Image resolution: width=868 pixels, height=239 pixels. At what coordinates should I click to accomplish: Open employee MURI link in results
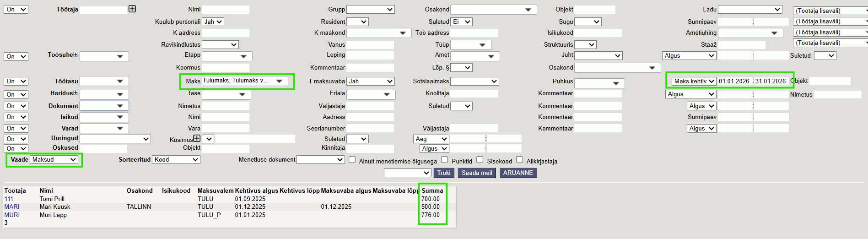12,215
